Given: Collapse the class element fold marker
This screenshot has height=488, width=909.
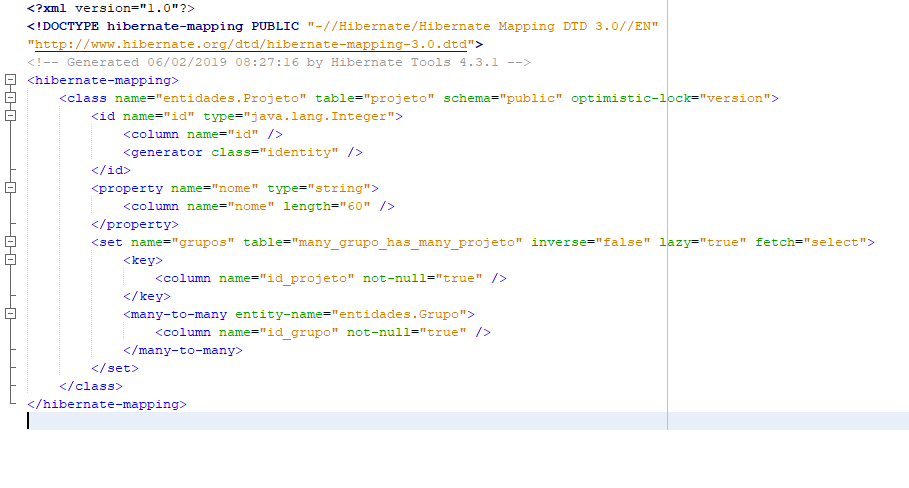Looking at the screenshot, I should click(x=10, y=97).
